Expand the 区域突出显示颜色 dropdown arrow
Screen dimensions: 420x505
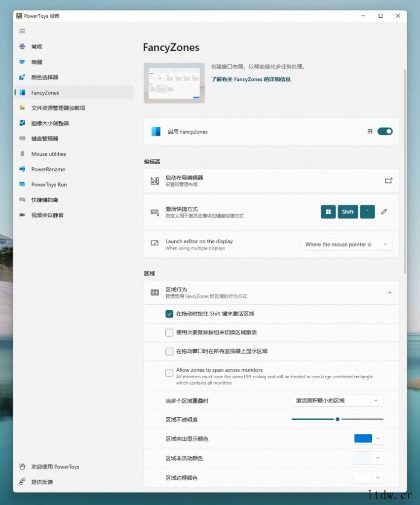click(378, 438)
